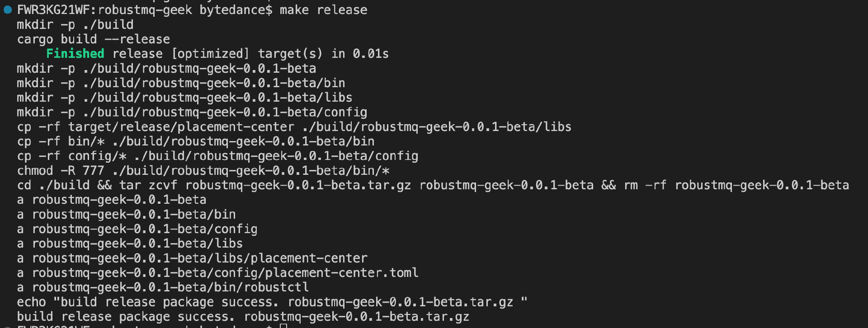Click the final 'build release package success' output
The image size is (868, 328).
(243, 317)
